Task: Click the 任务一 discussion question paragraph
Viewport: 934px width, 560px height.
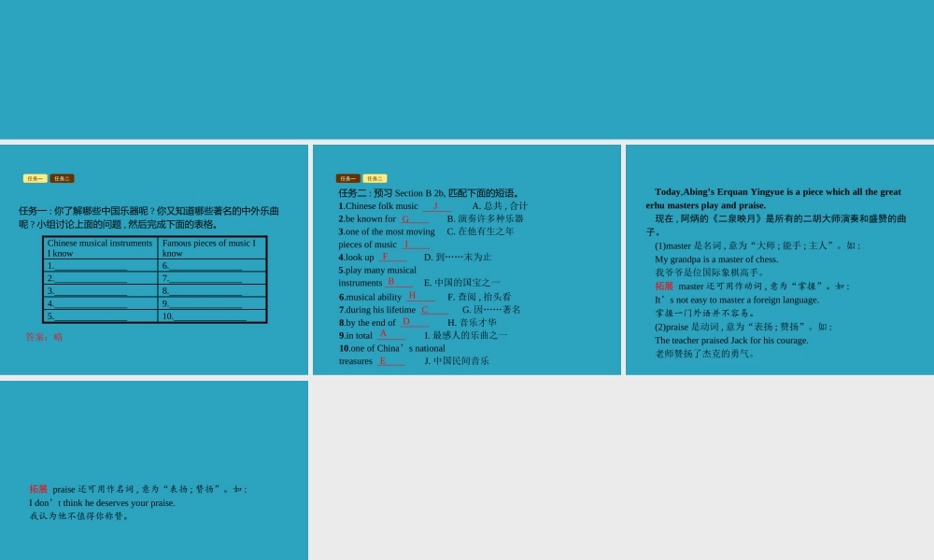Action: pos(149,217)
